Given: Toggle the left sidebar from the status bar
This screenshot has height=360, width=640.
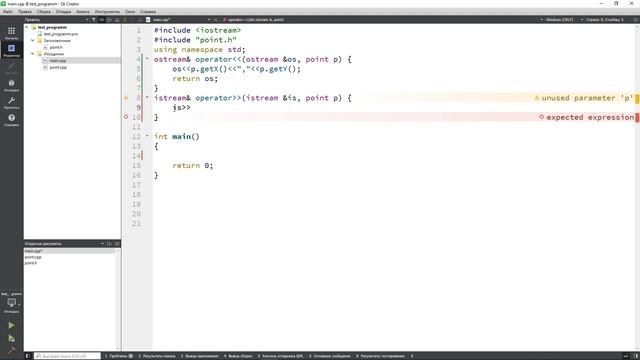Looking at the screenshot, I should click(28, 356).
